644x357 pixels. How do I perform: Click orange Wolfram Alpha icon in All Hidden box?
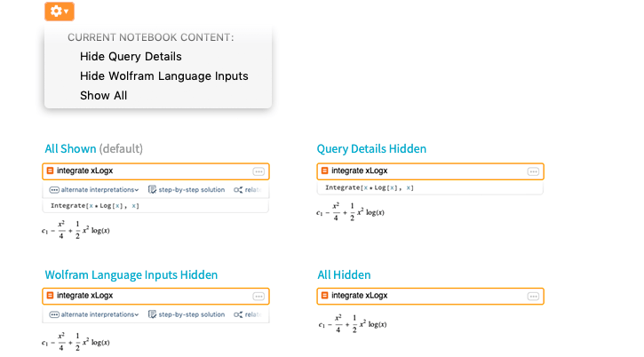pos(325,296)
